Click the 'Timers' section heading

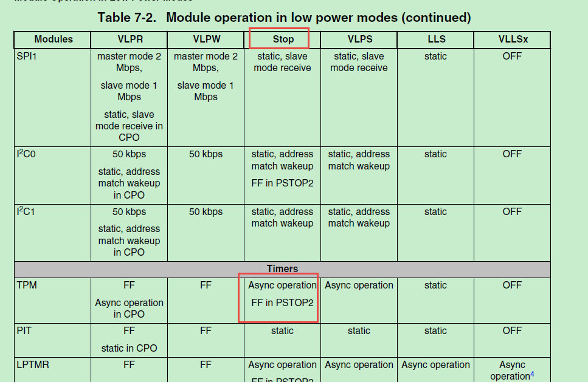[282, 268]
